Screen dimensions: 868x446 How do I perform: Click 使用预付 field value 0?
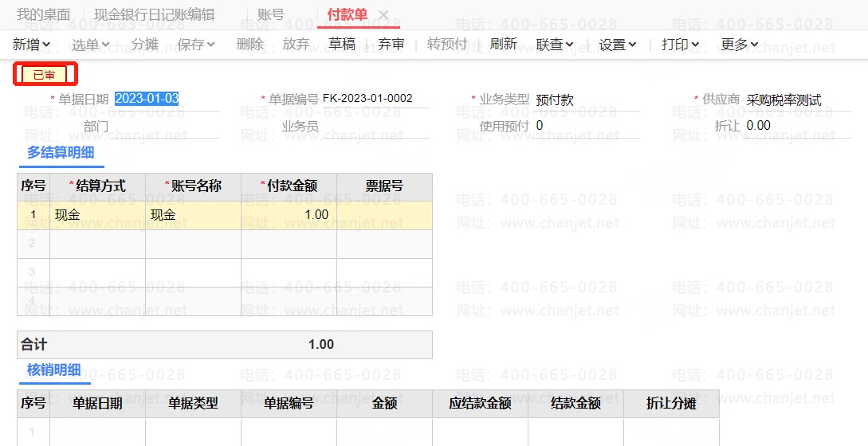pyautogui.click(x=588, y=126)
